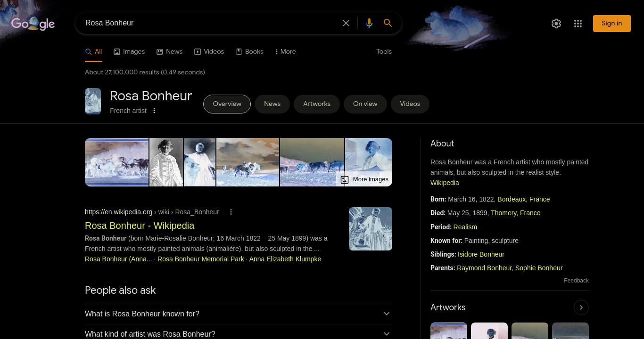This screenshot has height=339, width=644.
Task: Click More images button
Action: click(x=365, y=179)
